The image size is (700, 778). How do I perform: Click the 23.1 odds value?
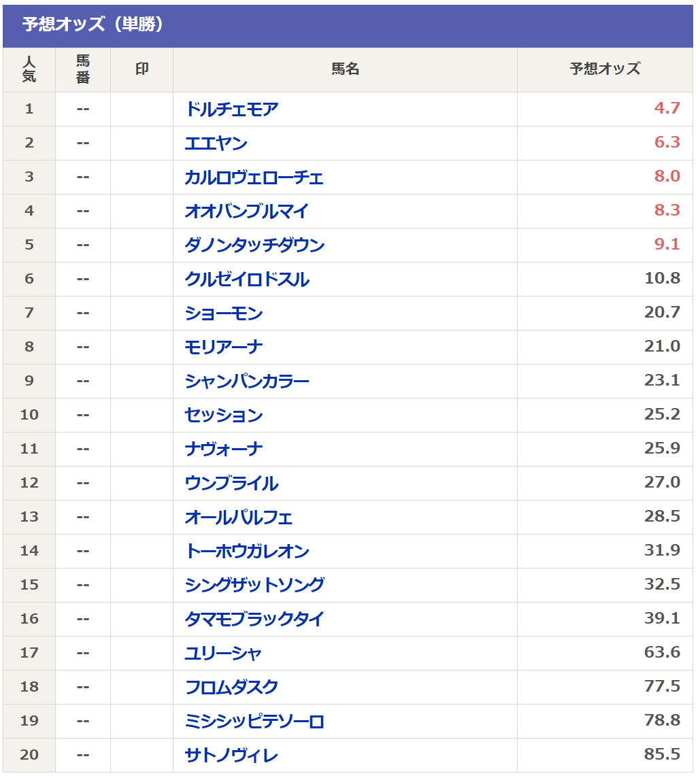click(x=663, y=379)
